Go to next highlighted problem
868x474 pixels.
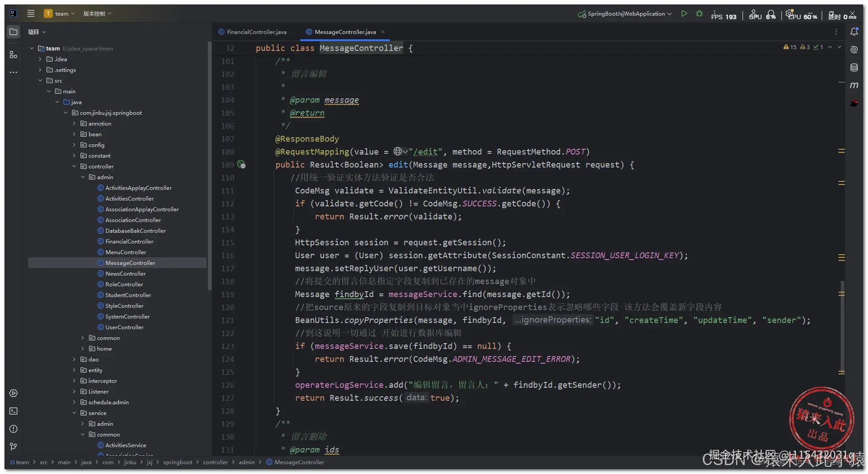click(x=839, y=47)
